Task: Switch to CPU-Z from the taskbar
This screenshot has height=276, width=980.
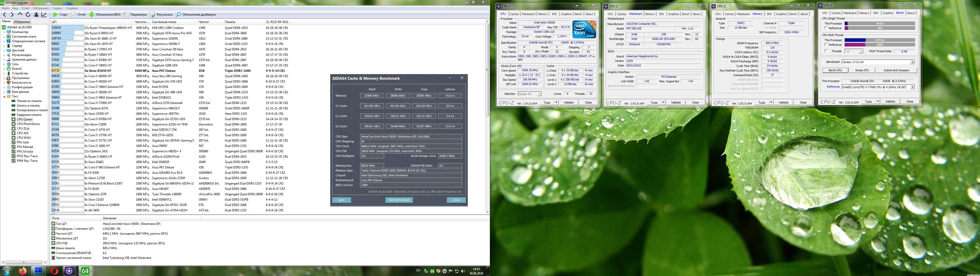Action: point(69,271)
